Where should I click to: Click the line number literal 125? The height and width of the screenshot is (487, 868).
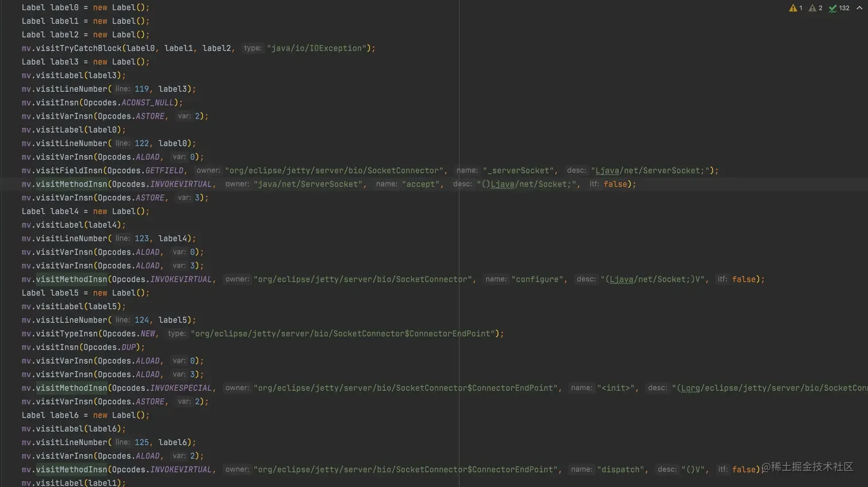tap(141, 442)
